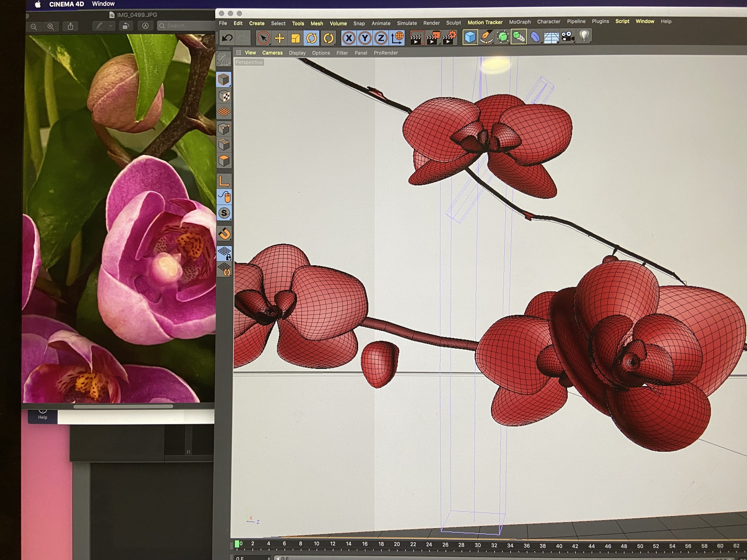Viewport: 747px width, 560px height.
Task: Click the recent tools icon after Rotate
Action: [328, 38]
